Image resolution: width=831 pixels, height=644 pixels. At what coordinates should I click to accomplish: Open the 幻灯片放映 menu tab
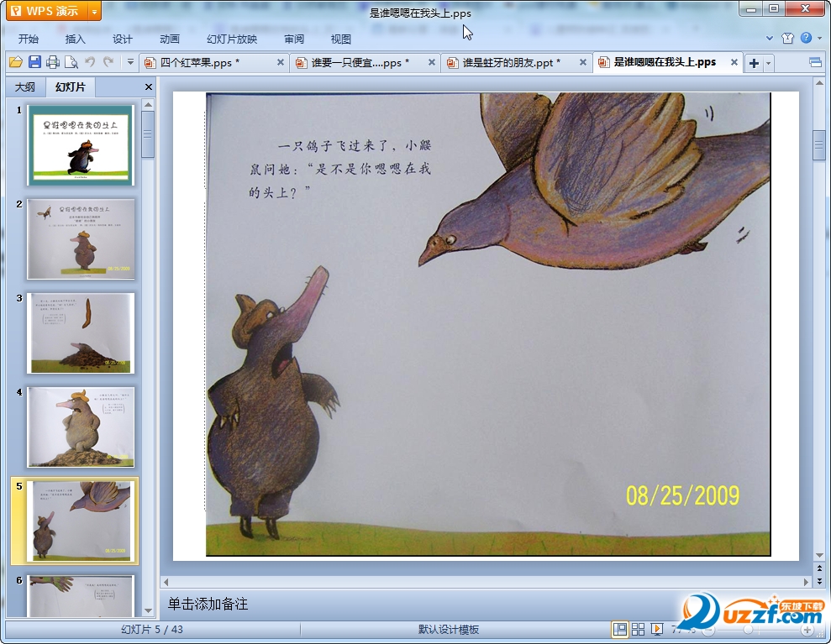pos(232,39)
